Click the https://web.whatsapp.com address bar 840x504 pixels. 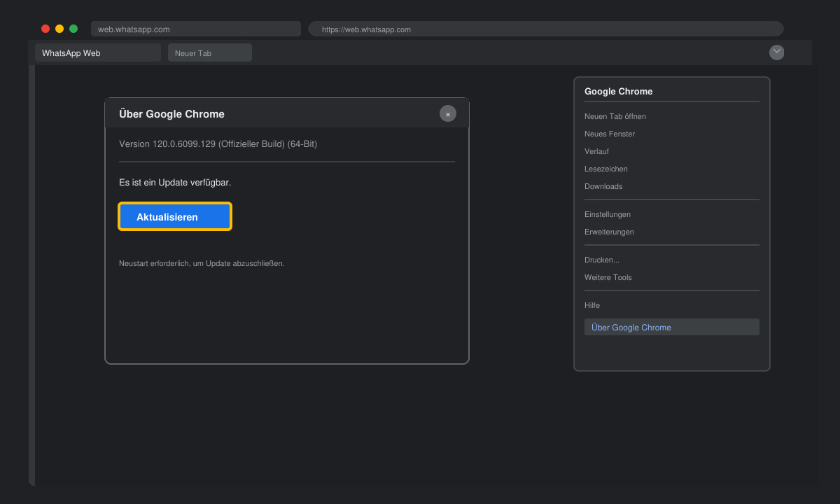pos(546,29)
